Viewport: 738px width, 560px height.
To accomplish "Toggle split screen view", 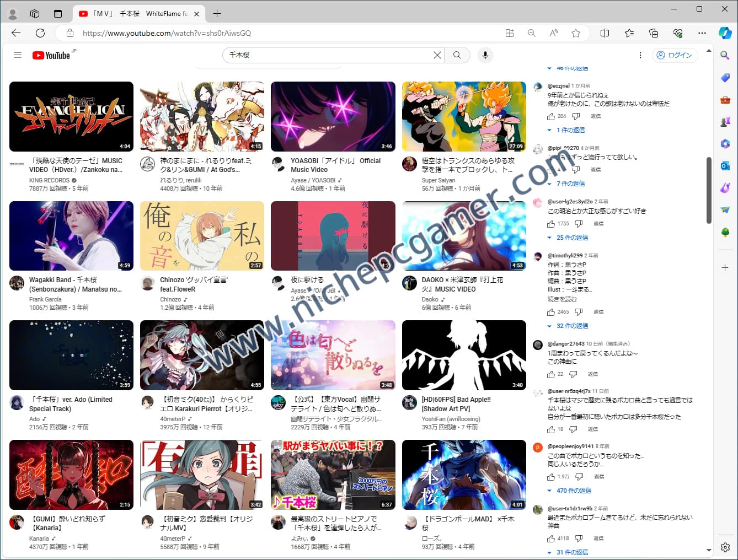I will tap(605, 33).
